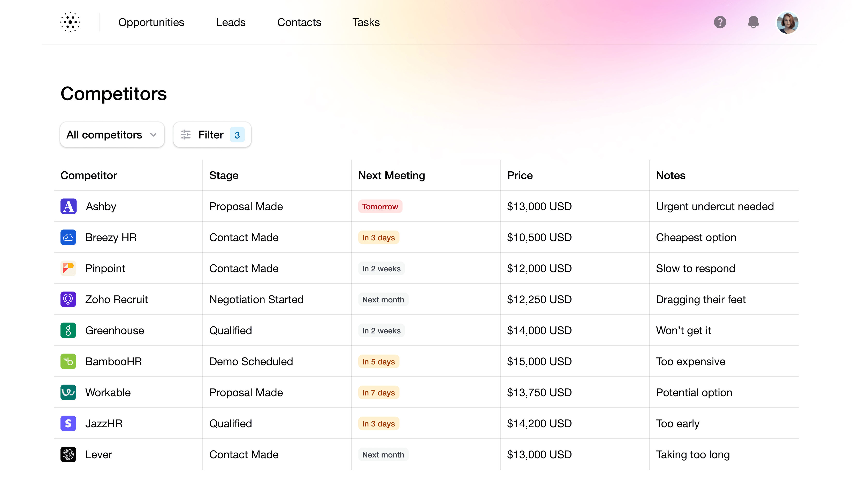This screenshot has width=853, height=504.
Task: Select the Pinpoint logo icon
Action: point(68,268)
